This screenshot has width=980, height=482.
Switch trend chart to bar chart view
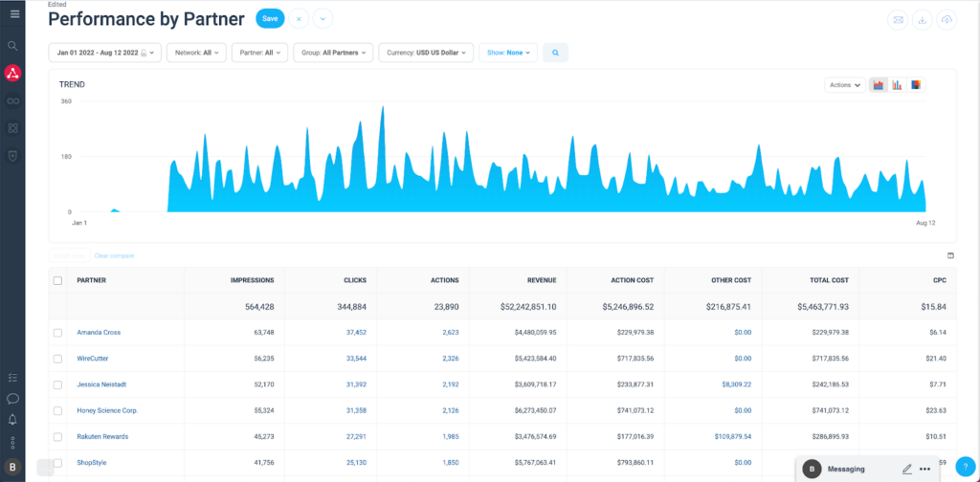[x=898, y=85]
